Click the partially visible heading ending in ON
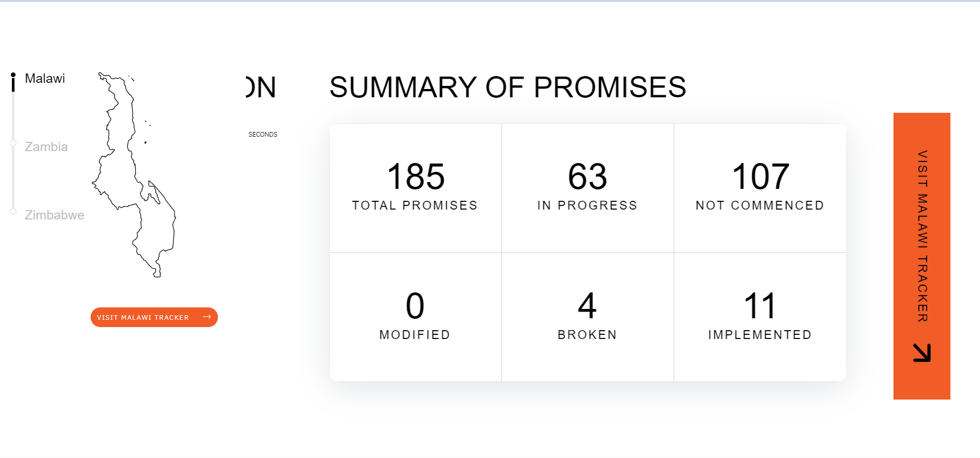 (x=261, y=87)
